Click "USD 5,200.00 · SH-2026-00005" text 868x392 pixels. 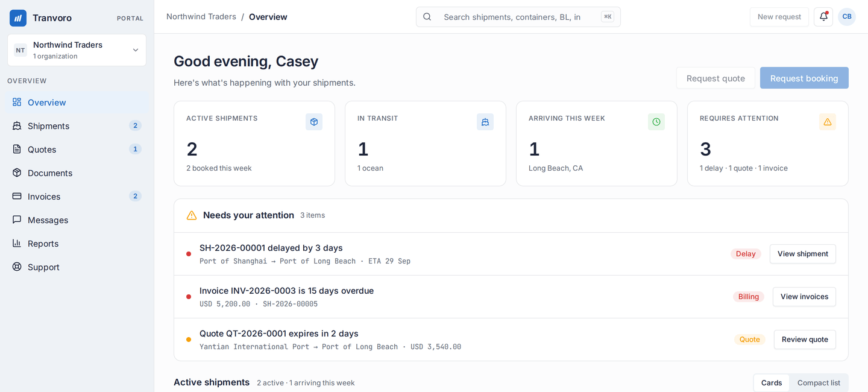[x=259, y=304]
